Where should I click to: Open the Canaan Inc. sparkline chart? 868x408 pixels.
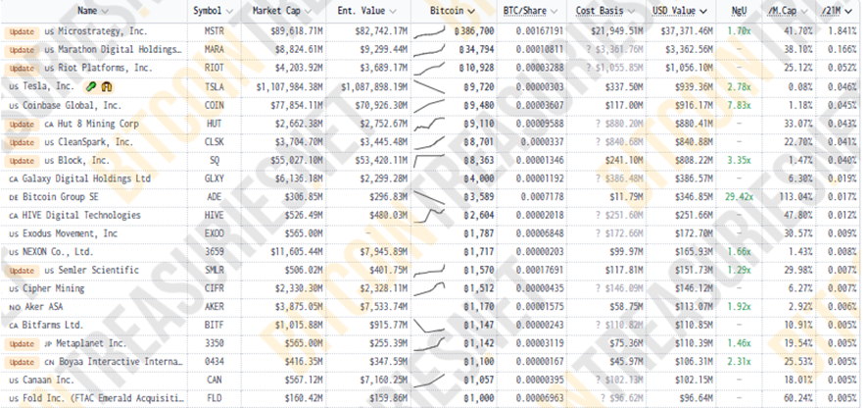429,381
